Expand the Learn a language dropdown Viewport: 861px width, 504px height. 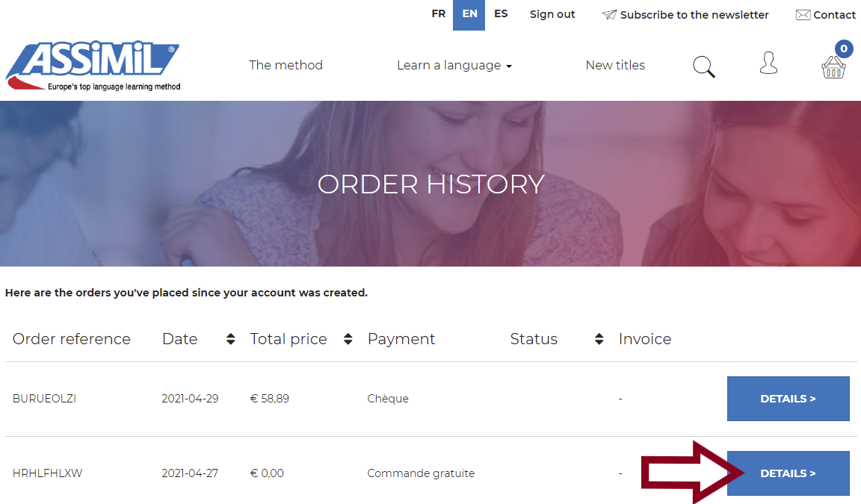point(454,66)
